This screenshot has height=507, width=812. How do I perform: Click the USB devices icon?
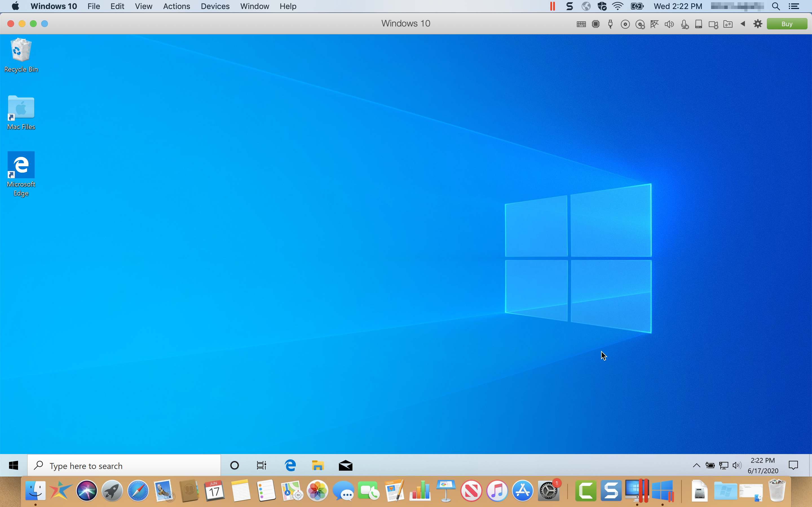610,24
